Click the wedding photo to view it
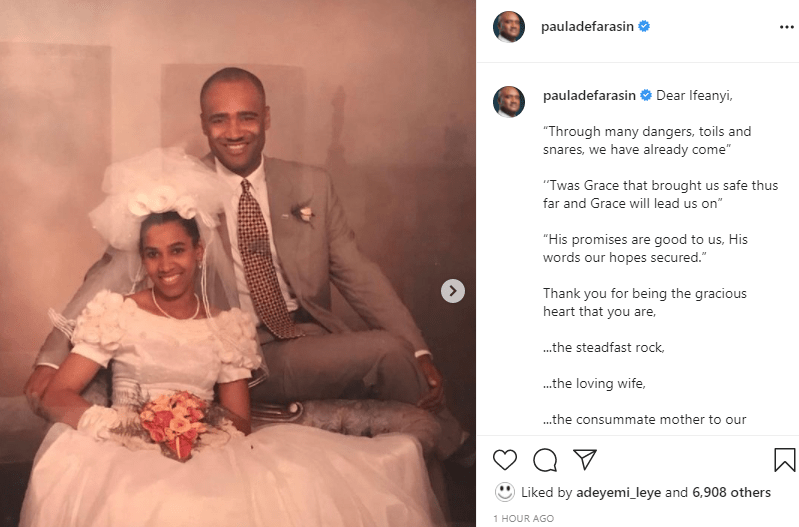The image size is (799, 527). coord(238,264)
